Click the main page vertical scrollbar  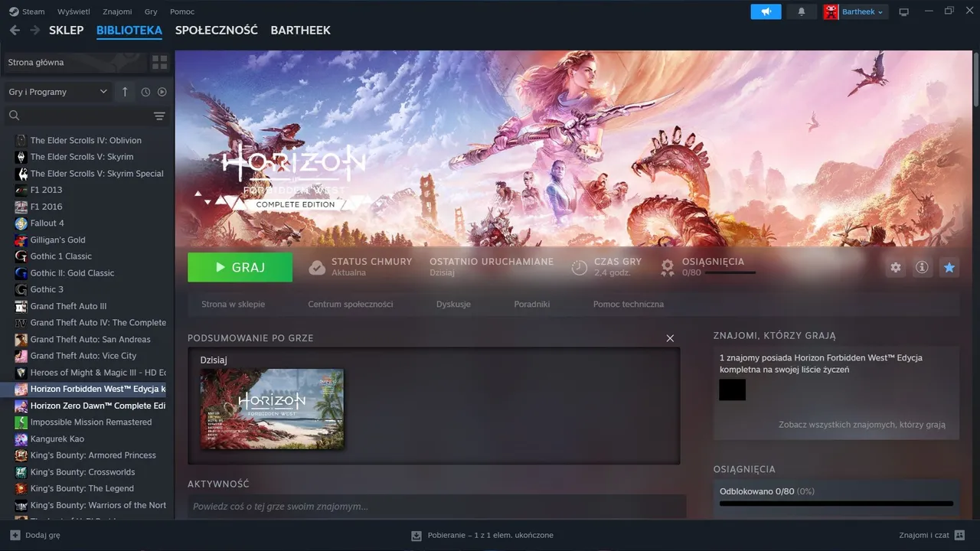[975, 78]
